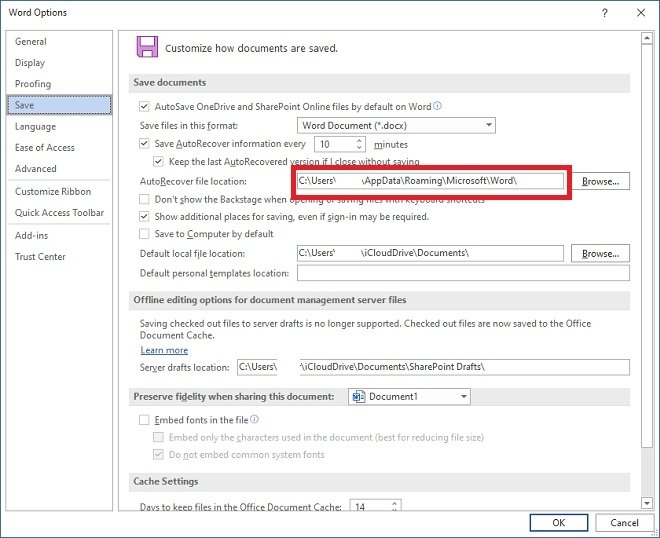Select the Save category
This screenshot has width=660, height=538.
click(x=59, y=105)
